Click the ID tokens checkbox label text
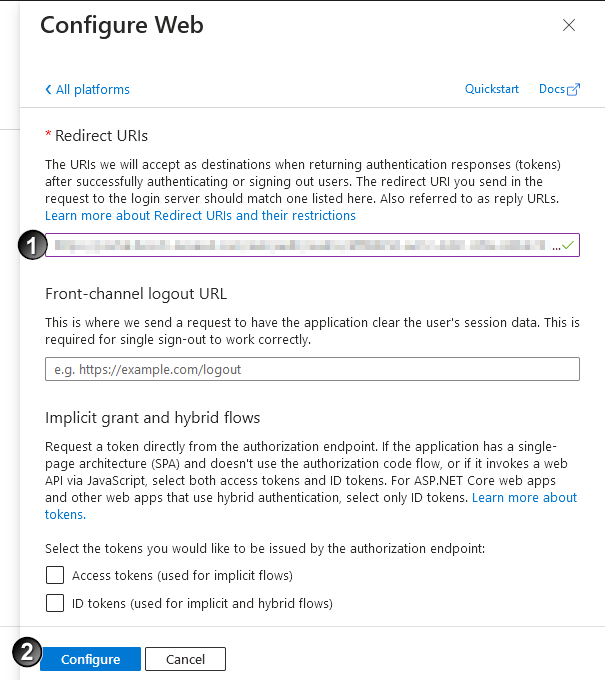The height and width of the screenshot is (680, 605). tap(202, 603)
